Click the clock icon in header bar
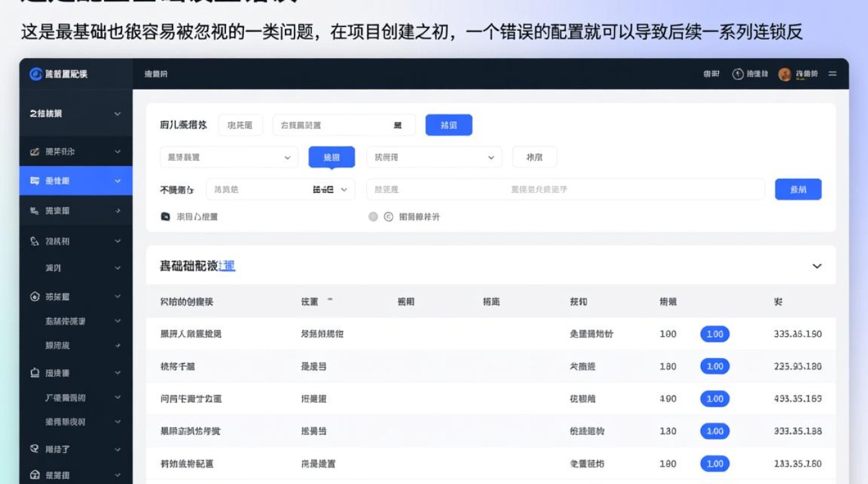868x484 pixels. 738,74
